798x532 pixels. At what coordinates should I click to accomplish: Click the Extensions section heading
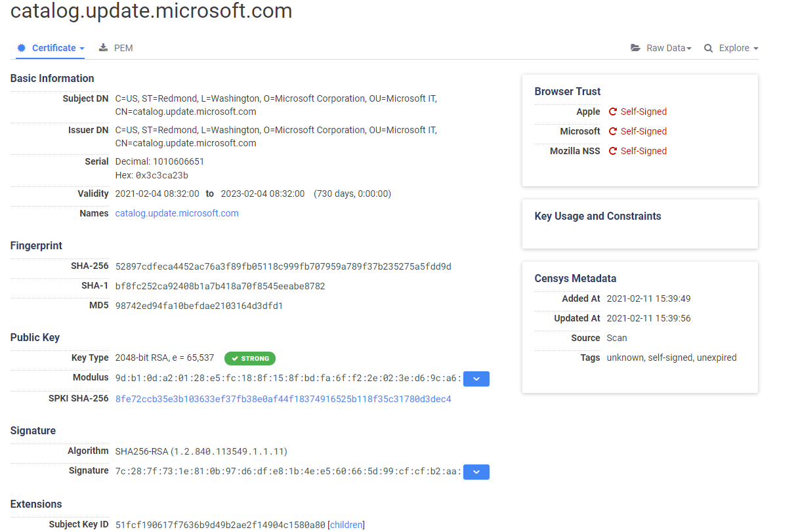36,504
